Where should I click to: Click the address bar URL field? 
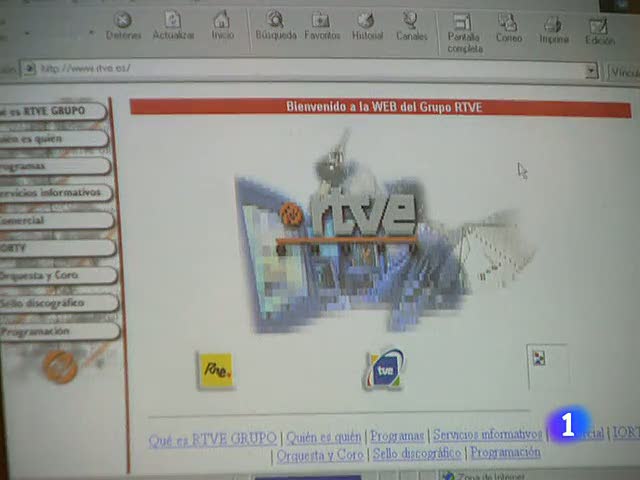click(x=300, y=70)
